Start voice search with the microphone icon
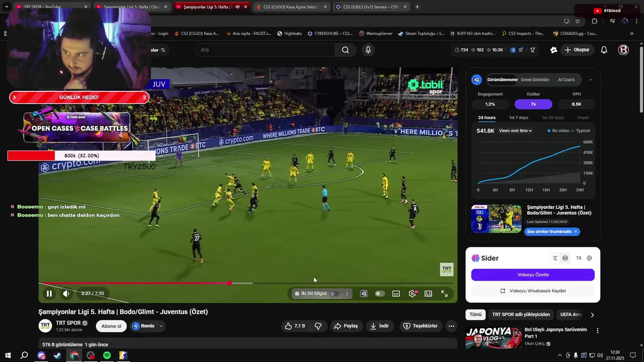The image size is (644, 362). click(x=368, y=50)
